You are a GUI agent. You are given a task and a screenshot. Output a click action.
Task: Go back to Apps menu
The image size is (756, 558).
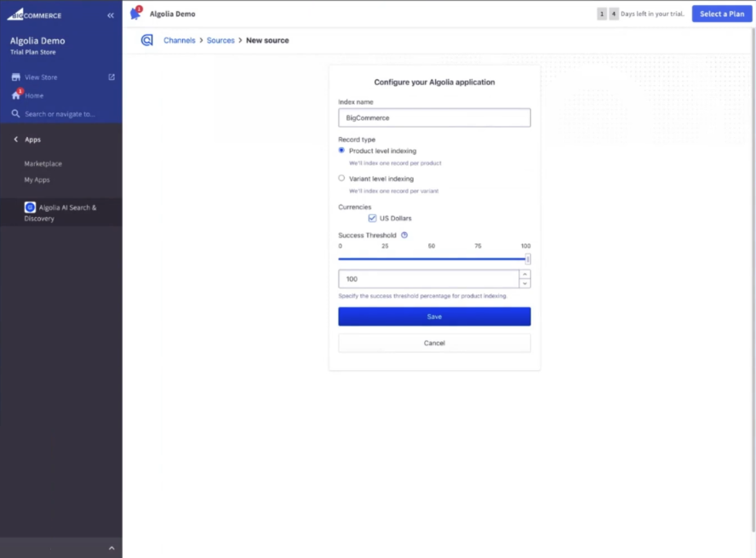click(x=33, y=139)
